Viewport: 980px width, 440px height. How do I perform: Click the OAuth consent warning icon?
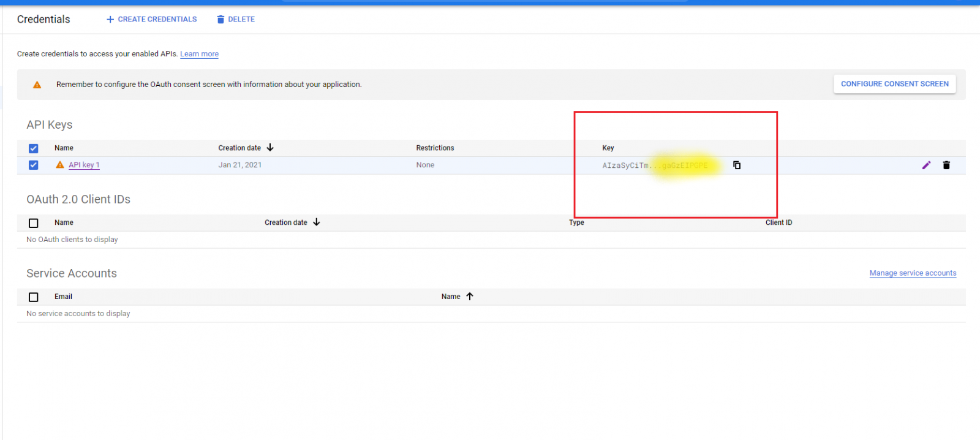click(x=37, y=85)
